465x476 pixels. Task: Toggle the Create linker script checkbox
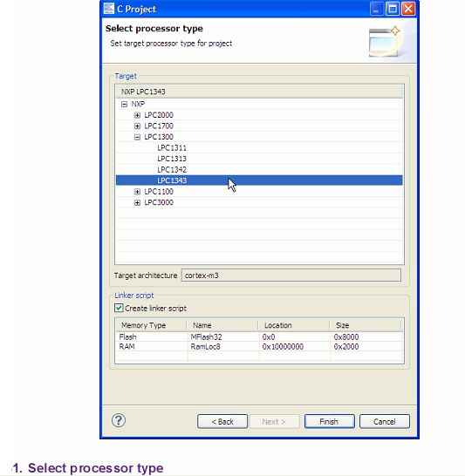(119, 308)
